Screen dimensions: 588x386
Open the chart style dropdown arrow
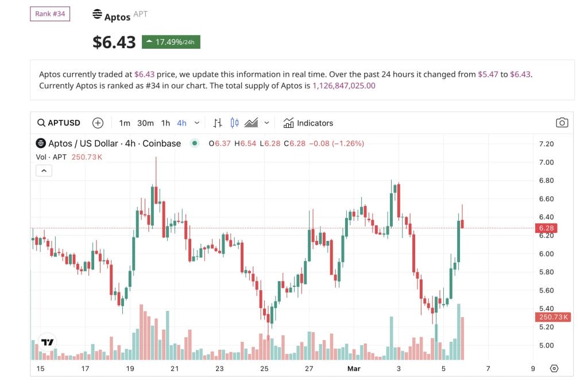tap(266, 122)
